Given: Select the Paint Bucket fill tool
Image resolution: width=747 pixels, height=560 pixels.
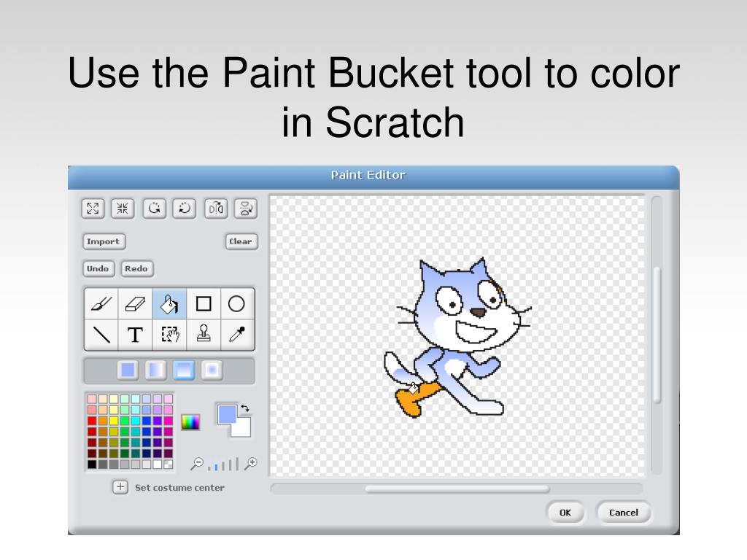Looking at the screenshot, I should (169, 303).
